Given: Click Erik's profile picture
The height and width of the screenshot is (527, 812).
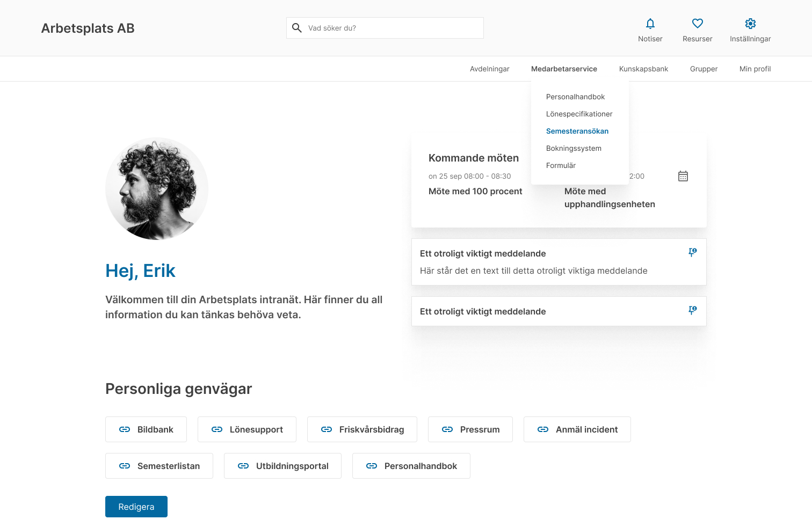Looking at the screenshot, I should (157, 188).
